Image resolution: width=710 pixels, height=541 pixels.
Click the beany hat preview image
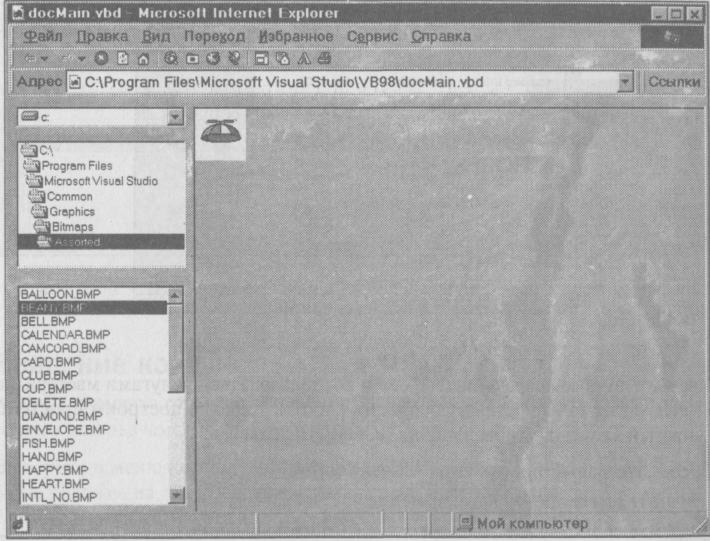pyautogui.click(x=221, y=134)
